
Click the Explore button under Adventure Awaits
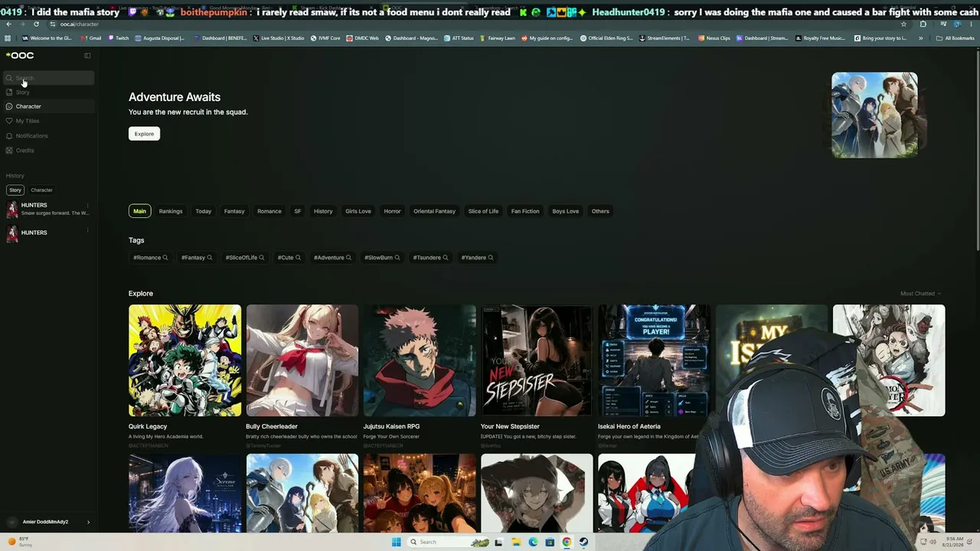(144, 134)
